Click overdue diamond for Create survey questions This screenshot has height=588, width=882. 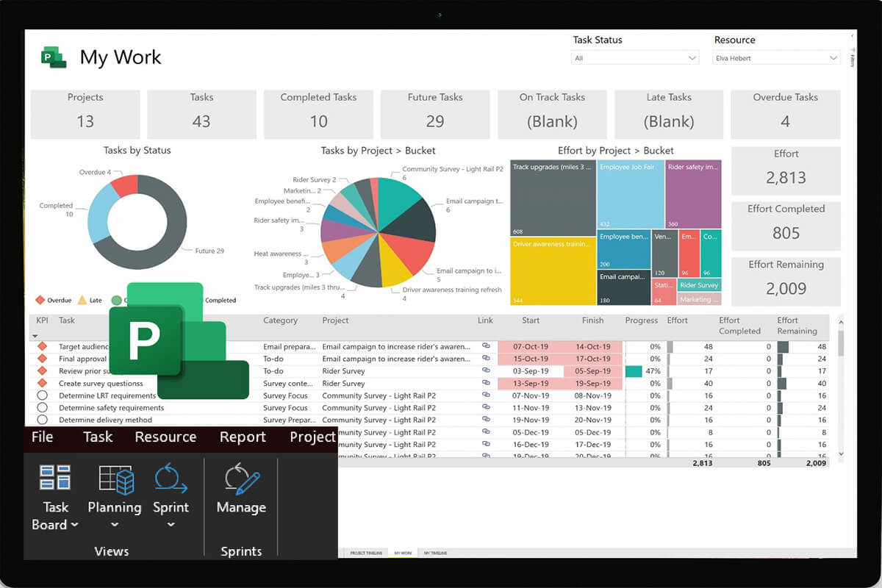point(42,383)
